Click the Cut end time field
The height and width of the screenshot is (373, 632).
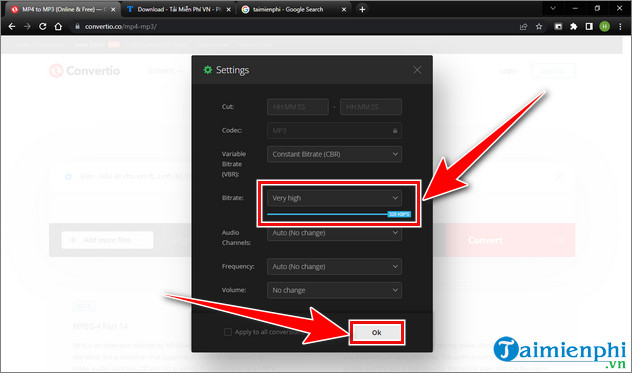pyautogui.click(x=370, y=107)
